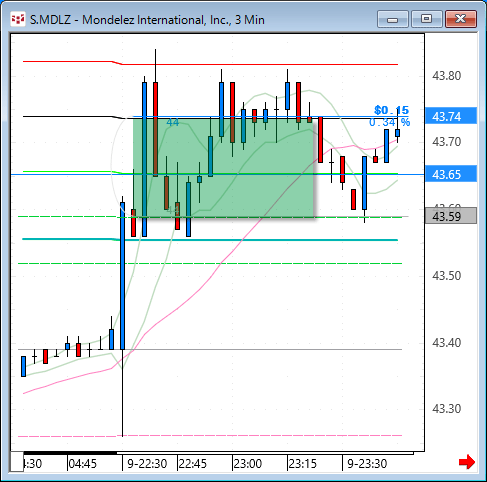Click the gray 43.59 price marker
Viewport: 487px width, 482px height.
[x=451, y=216]
